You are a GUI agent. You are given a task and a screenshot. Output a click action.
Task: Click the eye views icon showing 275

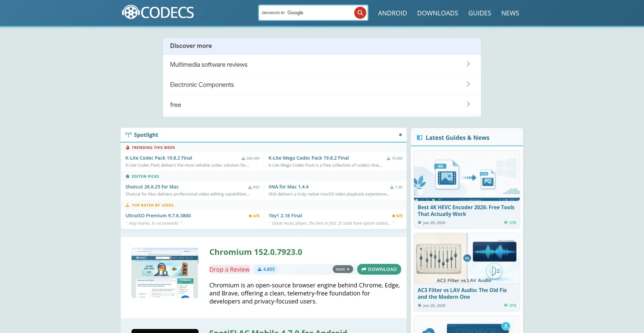coord(506,223)
